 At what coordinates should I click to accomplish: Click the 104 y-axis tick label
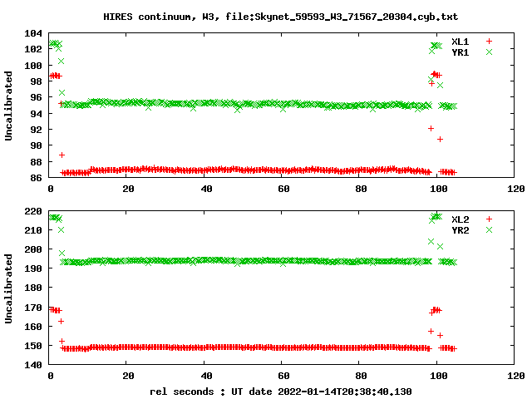(x=33, y=33)
